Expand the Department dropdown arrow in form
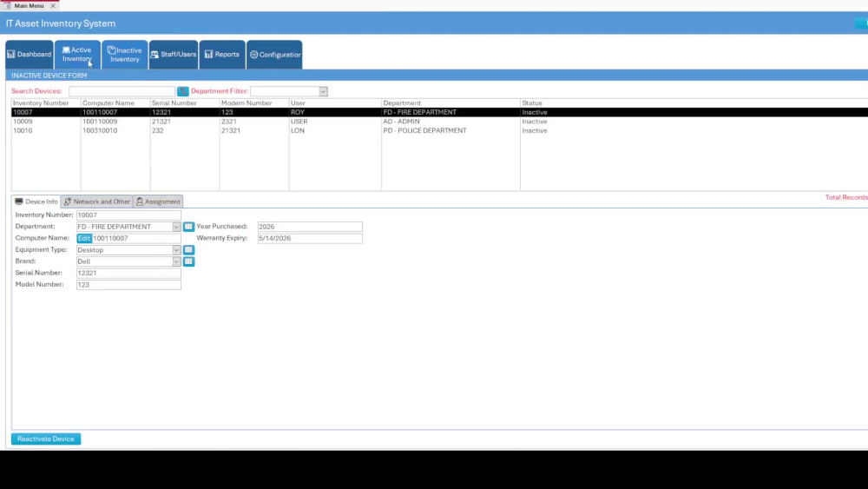 point(176,227)
